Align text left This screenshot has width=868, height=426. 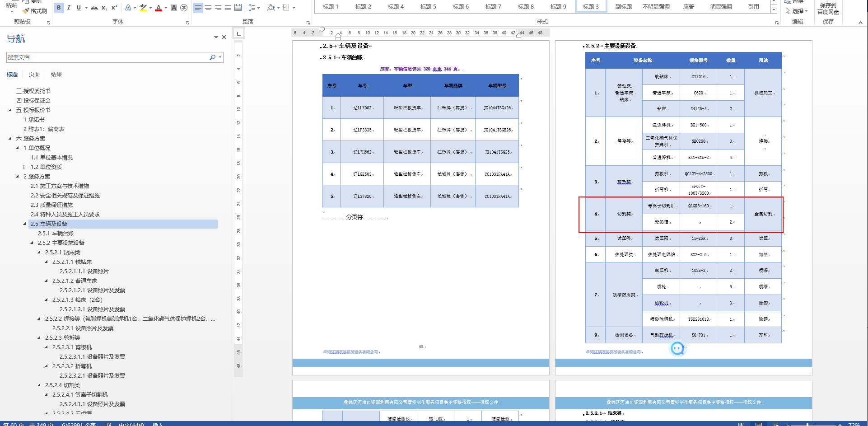[x=198, y=8]
